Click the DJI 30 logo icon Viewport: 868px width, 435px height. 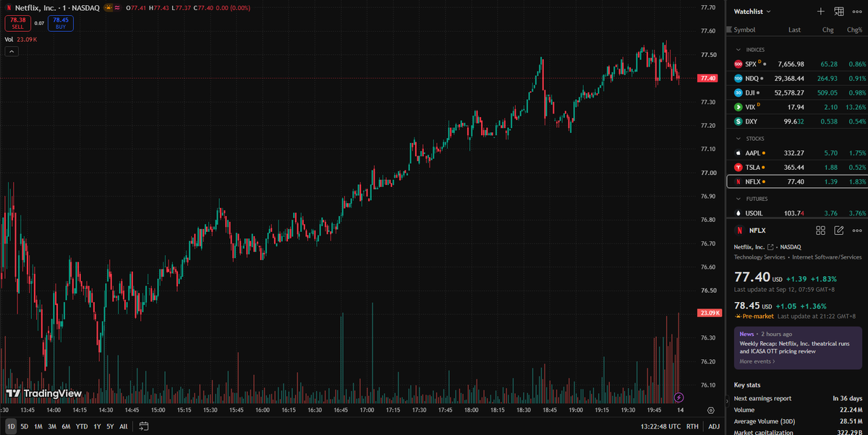(738, 92)
